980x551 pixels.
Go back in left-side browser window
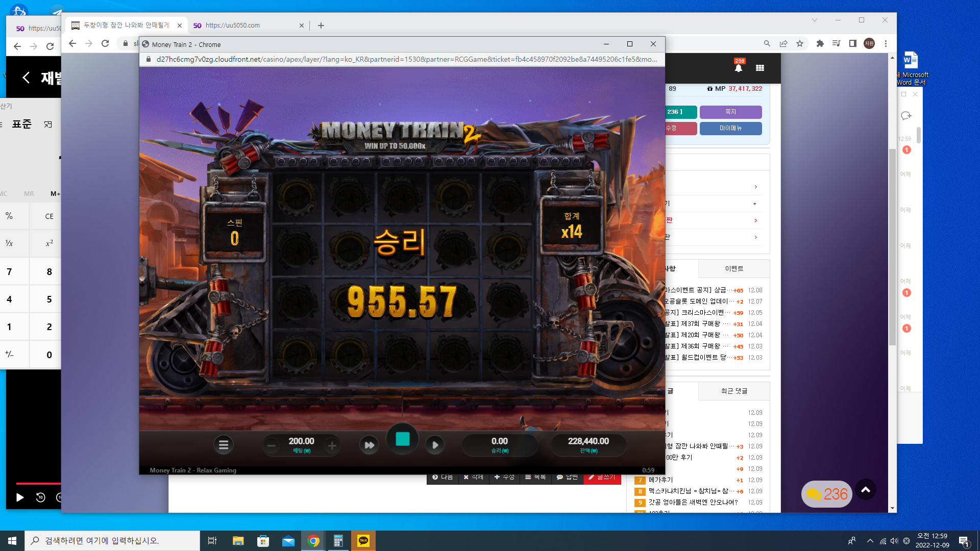pyautogui.click(x=17, y=46)
